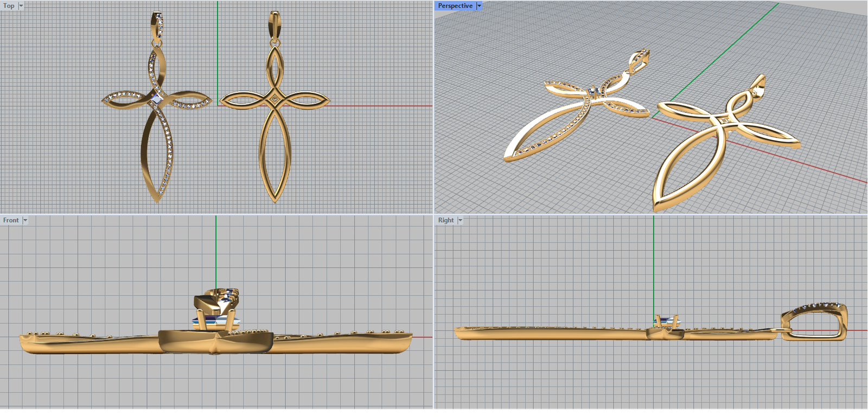
Task: Click the plain cross's square center in Top view
Action: [276, 99]
